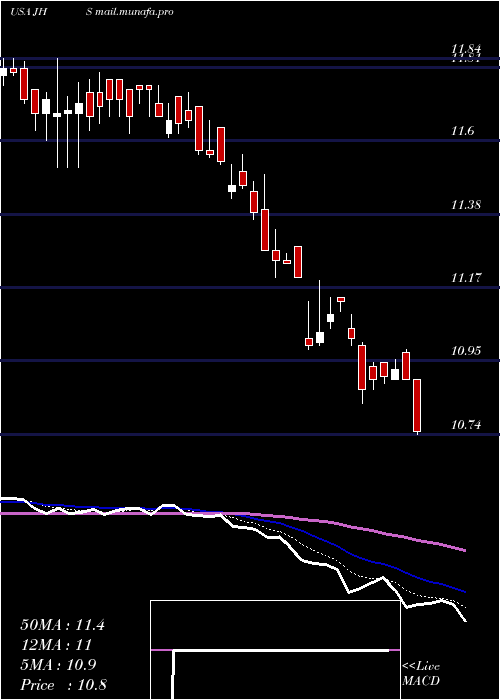The width and height of the screenshot is (500, 700).
Task: Click the 11.6 price level label
Action: [463, 131]
